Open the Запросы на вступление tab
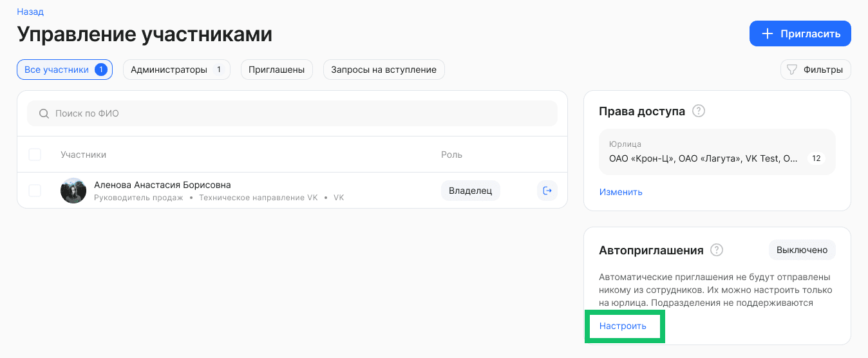 (384, 70)
